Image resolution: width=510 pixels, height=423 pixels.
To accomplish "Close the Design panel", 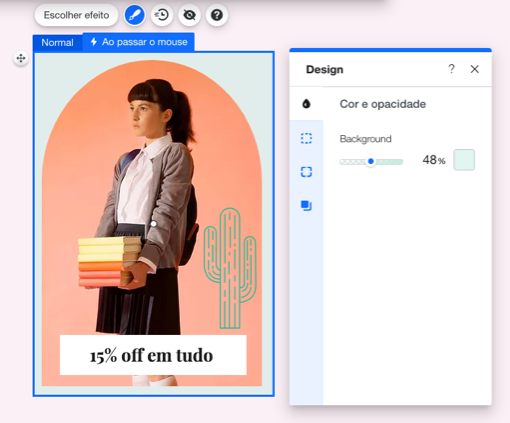I will pyautogui.click(x=475, y=69).
